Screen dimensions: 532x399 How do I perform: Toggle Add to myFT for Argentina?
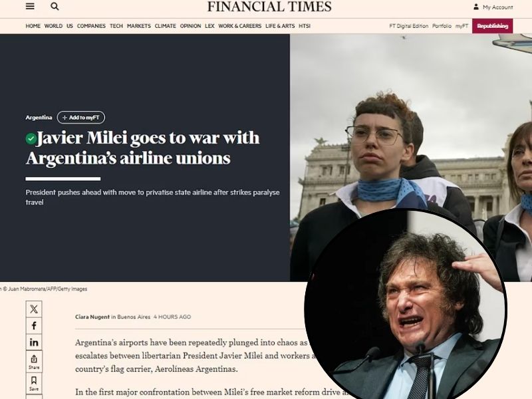[x=81, y=118]
